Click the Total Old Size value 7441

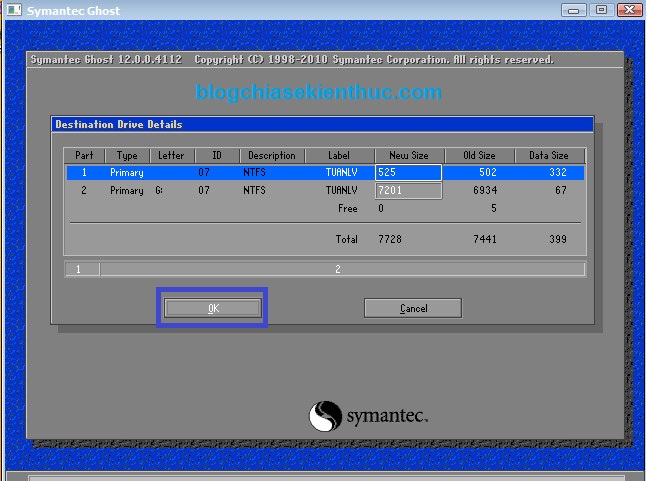[485, 239]
